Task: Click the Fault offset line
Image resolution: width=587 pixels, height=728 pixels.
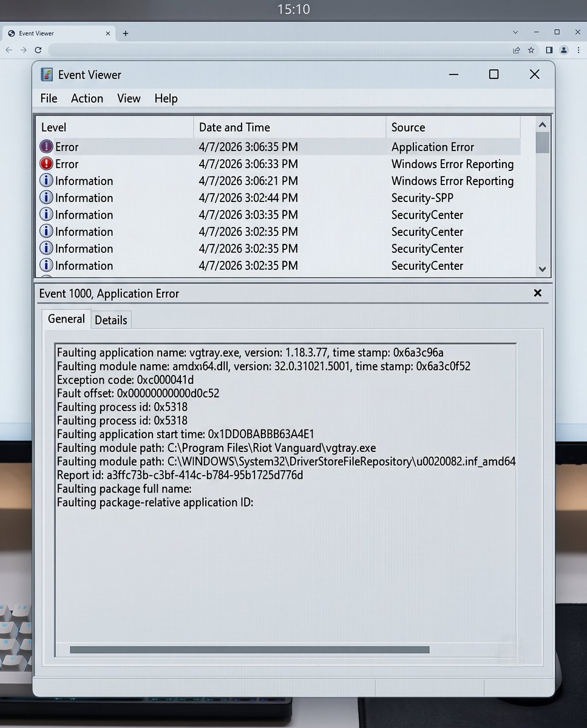Action: (138, 393)
